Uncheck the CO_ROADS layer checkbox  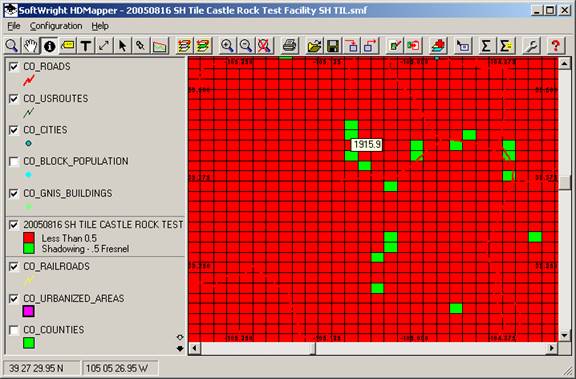[14, 66]
